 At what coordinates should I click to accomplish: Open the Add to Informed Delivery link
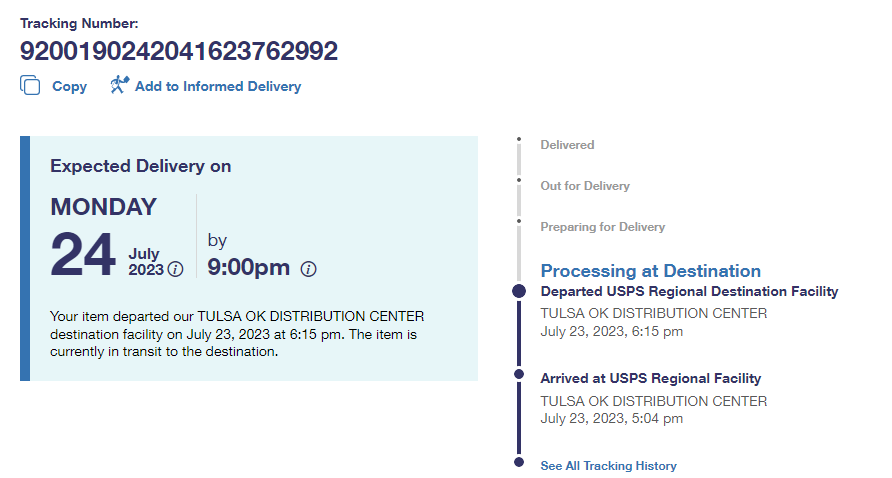click(x=217, y=87)
